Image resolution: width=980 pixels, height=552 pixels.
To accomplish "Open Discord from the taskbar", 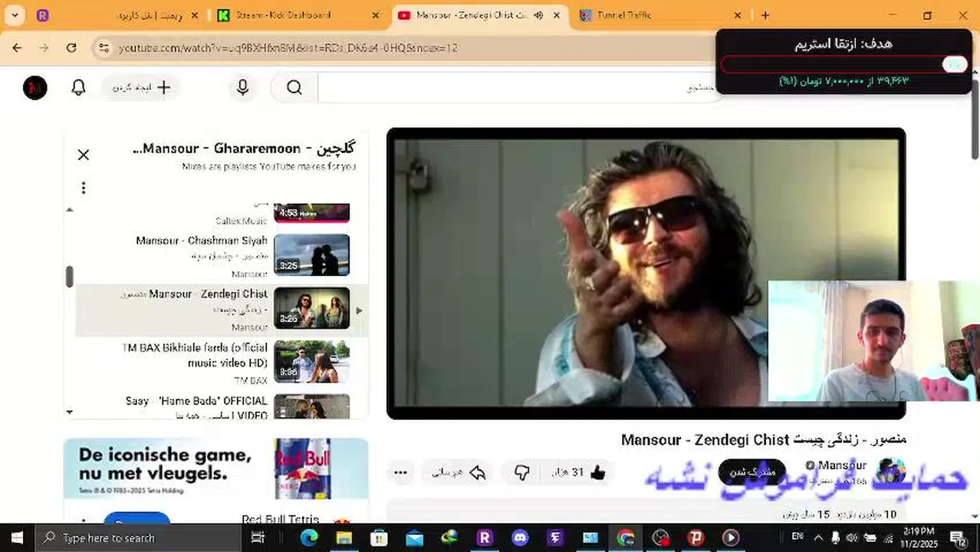I will tap(520, 537).
